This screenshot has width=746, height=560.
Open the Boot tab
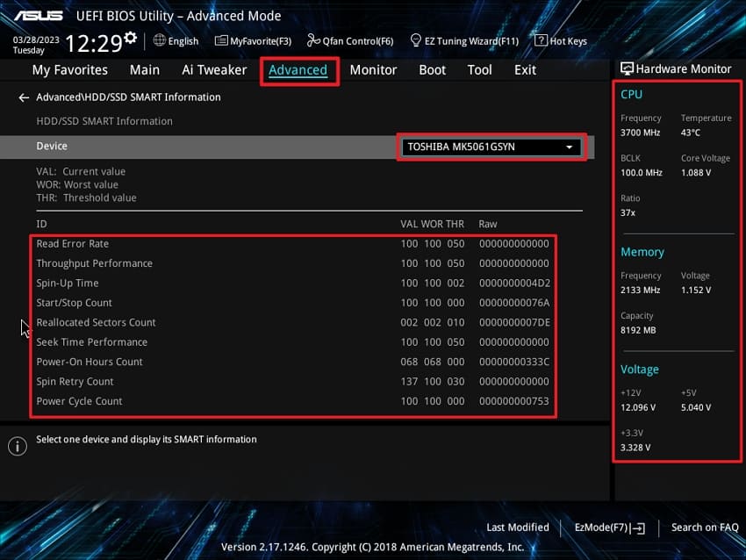pyautogui.click(x=432, y=69)
